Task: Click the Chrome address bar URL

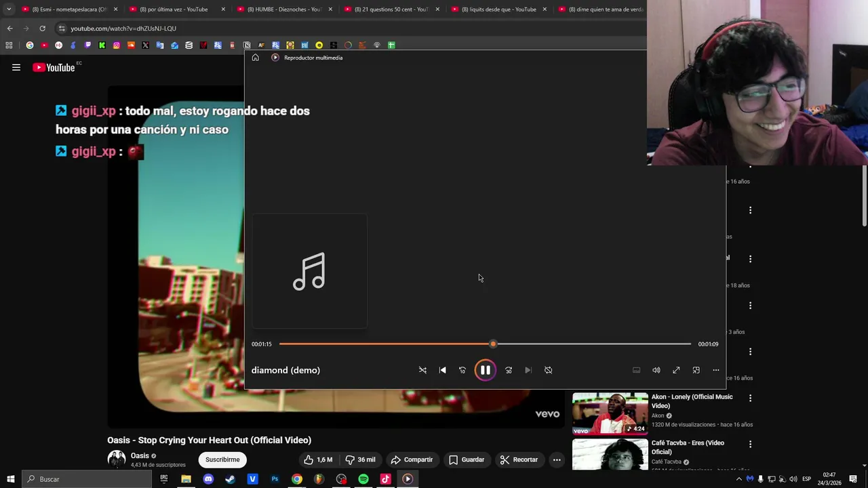Action: 123,28
